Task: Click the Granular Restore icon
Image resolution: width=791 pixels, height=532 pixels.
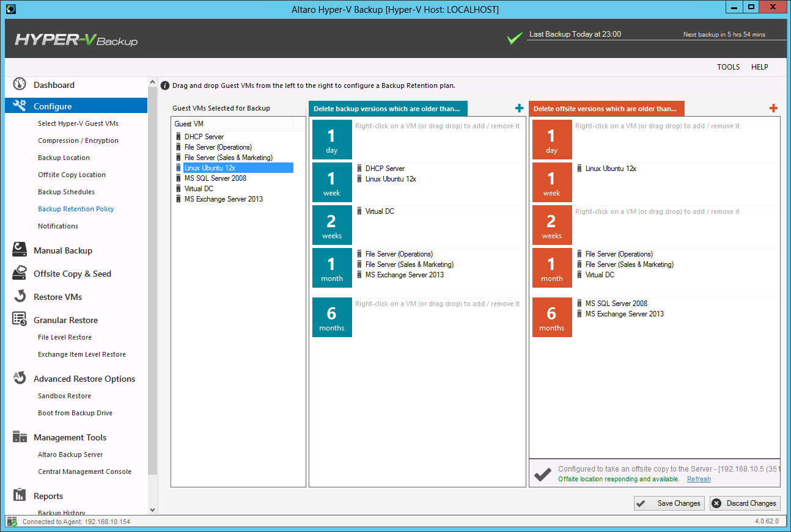Action: tap(20, 319)
